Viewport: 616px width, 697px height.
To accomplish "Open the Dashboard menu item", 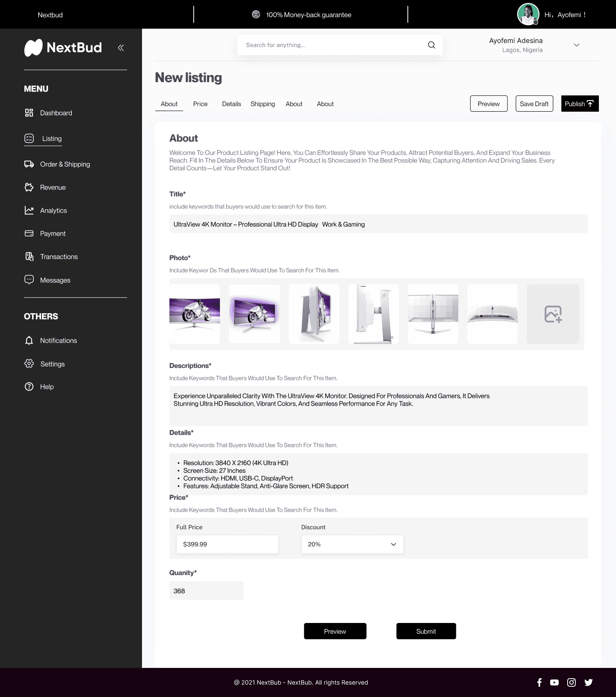I will pyautogui.click(x=56, y=113).
